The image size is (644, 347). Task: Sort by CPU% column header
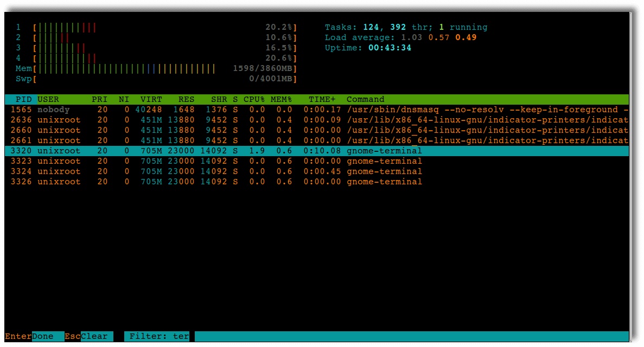[254, 99]
